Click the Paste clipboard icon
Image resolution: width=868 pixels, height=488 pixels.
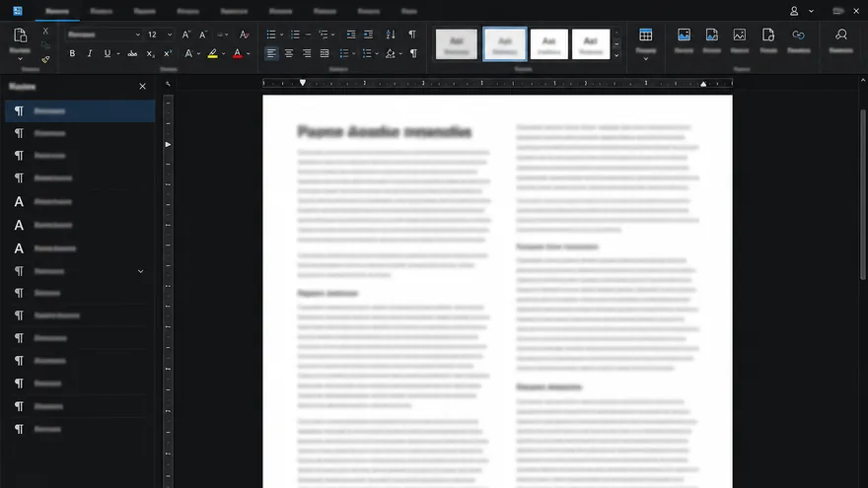pyautogui.click(x=20, y=35)
